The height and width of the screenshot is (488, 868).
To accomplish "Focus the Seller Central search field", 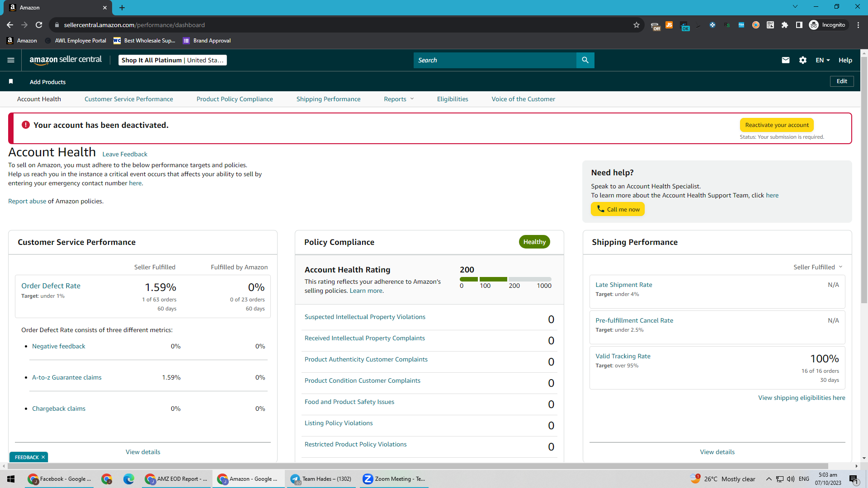I will click(495, 60).
